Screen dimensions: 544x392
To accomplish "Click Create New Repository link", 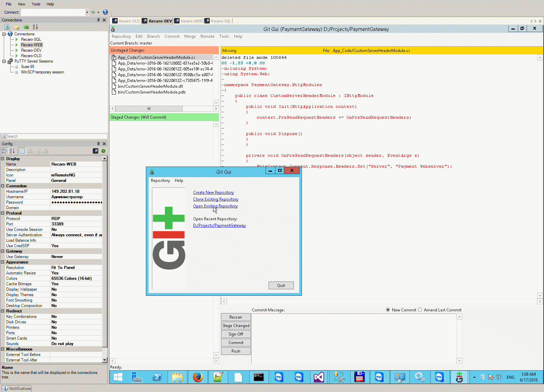I will 214,192.
